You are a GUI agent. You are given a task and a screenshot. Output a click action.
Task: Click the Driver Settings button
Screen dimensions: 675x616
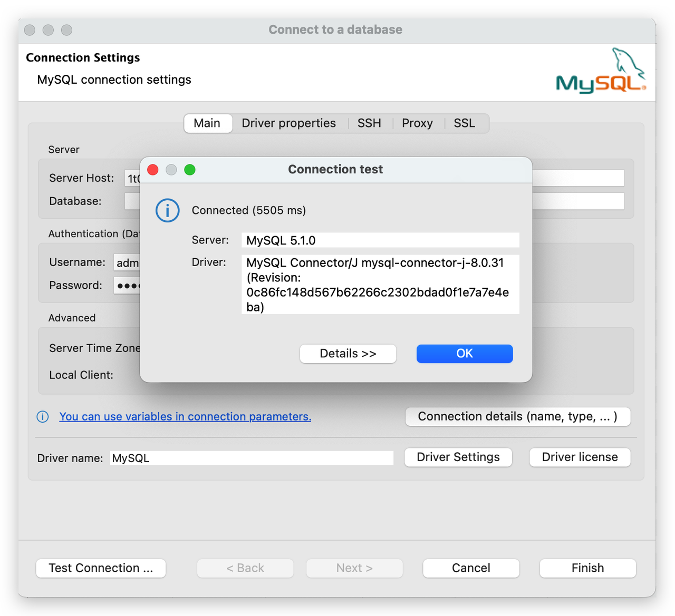(x=458, y=457)
